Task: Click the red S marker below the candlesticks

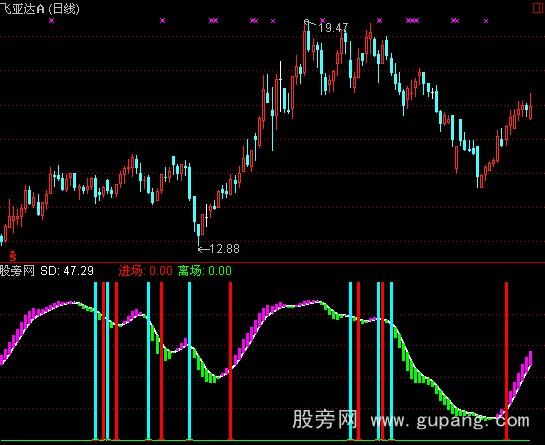Action: (13, 256)
